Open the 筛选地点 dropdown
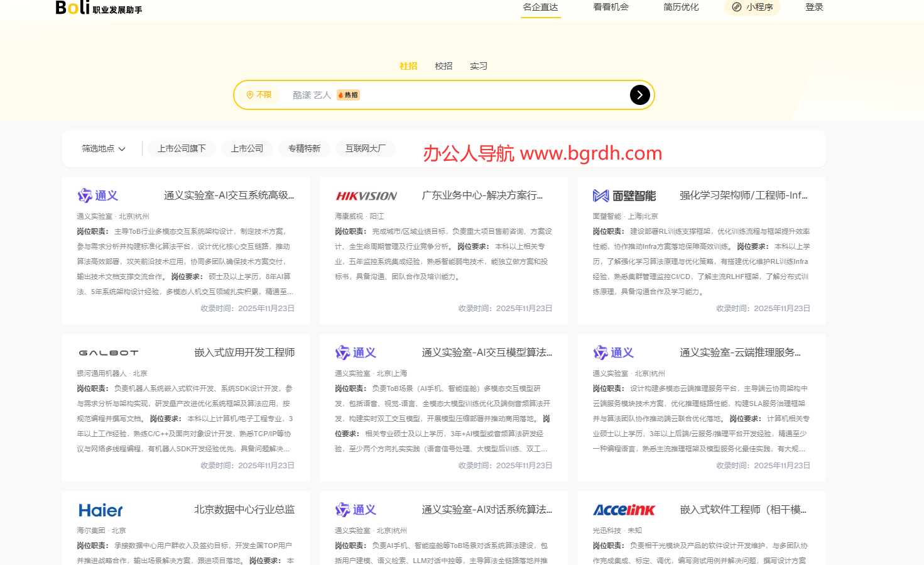924x565 pixels. click(103, 148)
